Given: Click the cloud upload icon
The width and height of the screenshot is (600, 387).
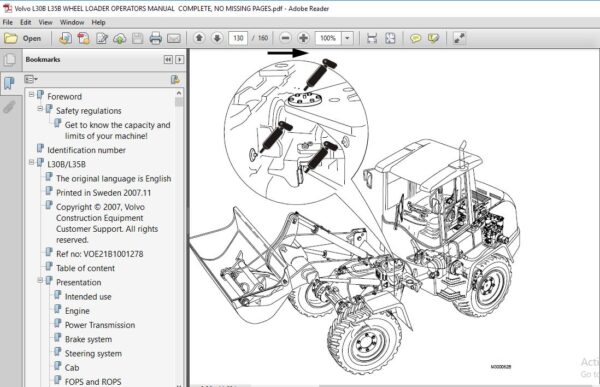Looking at the screenshot, I should (120, 38).
